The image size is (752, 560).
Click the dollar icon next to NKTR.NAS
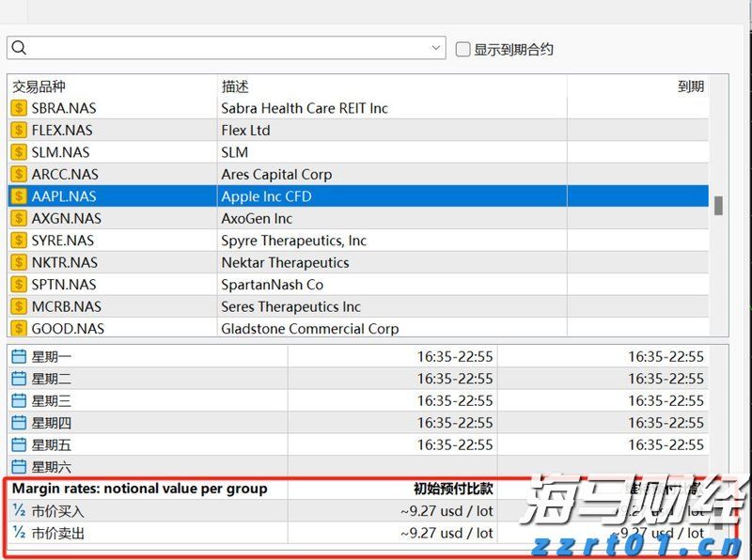click(x=19, y=262)
